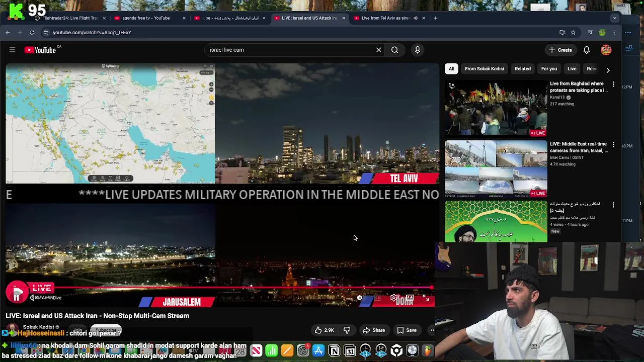Open the YouTube guide hamburger menu
Image resolution: width=644 pixels, height=362 pixels.
12,50
